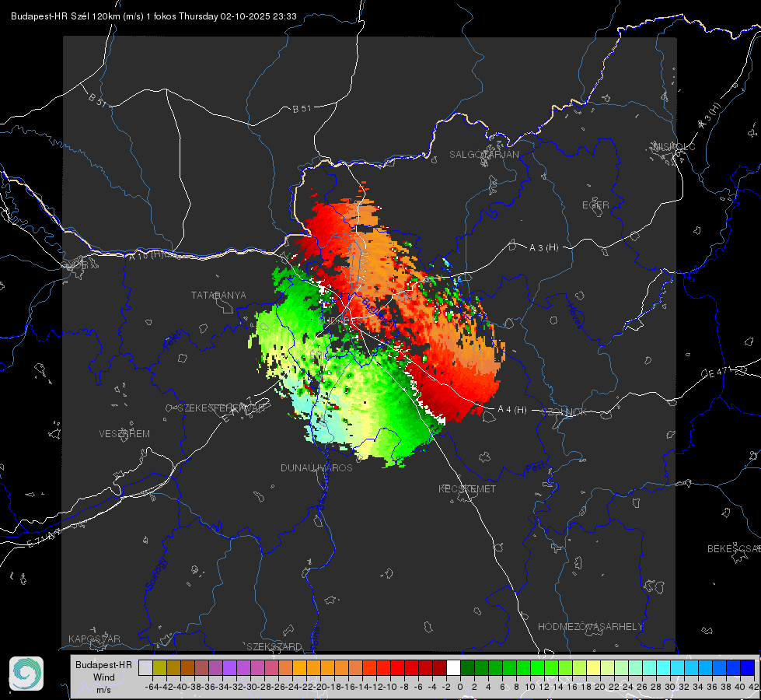This screenshot has height=700, width=761.
Task: Select the KECSKEMÉT city label
Action: pyautogui.click(x=467, y=488)
